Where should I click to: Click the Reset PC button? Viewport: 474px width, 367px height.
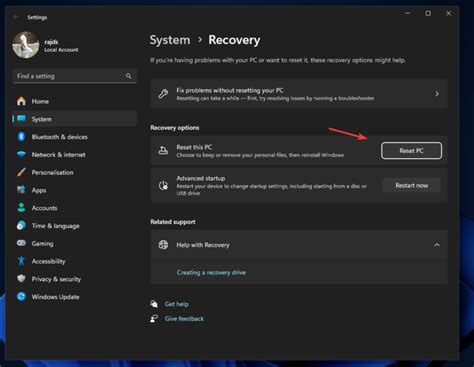pyautogui.click(x=411, y=151)
